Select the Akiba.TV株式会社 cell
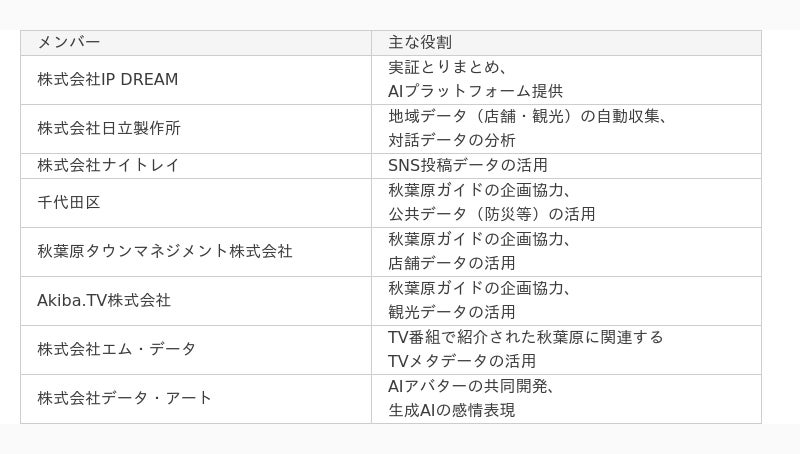This screenshot has width=800, height=454. click(104, 300)
